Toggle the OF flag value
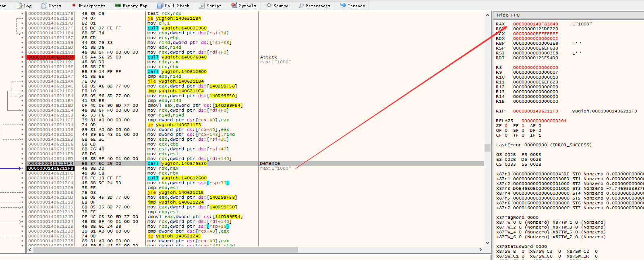 pyautogui.click(x=506, y=131)
